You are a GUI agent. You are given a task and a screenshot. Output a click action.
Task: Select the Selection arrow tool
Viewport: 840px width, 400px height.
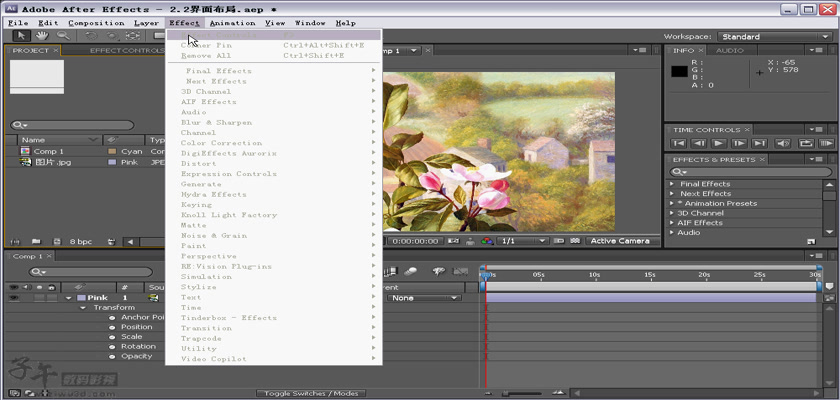click(21, 36)
